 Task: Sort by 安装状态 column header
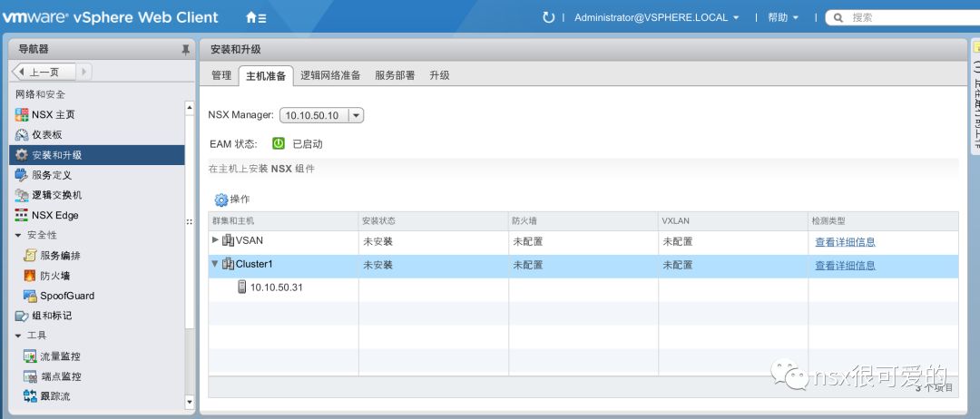tap(433, 221)
